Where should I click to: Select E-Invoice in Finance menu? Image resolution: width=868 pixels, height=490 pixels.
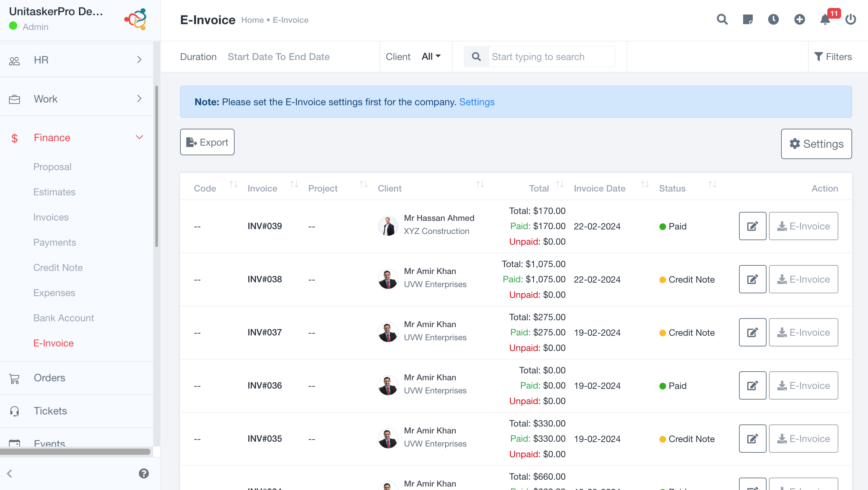[53, 343]
